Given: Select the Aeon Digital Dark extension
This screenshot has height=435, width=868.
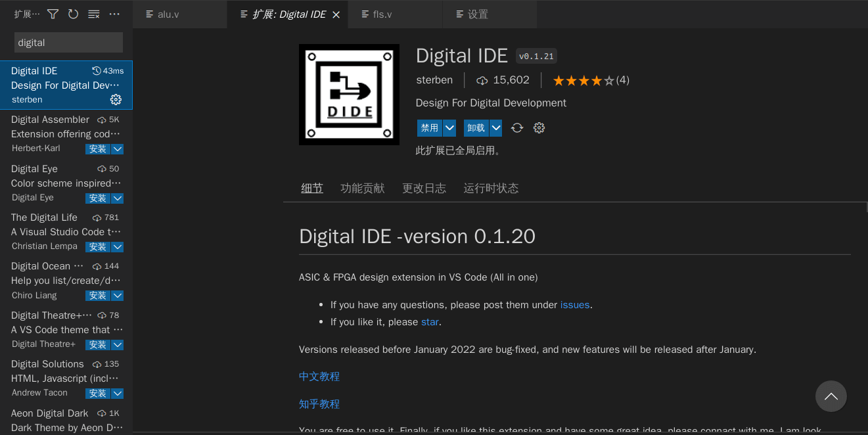Looking at the screenshot, I should [66, 420].
